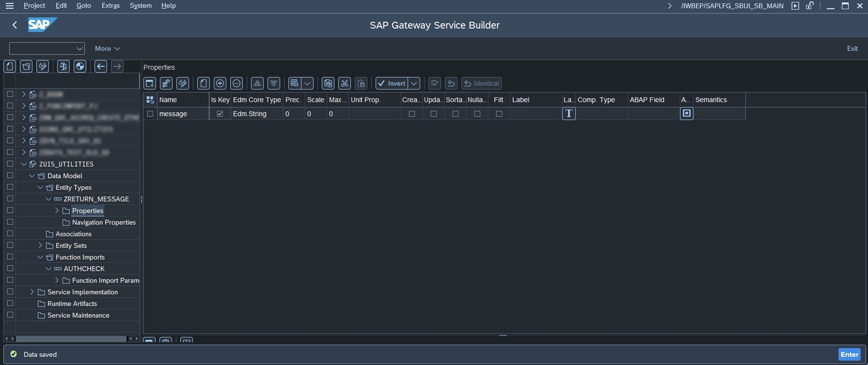Click the Open Project icon in tree toolbar
Image resolution: width=868 pixels, height=365 pixels.
[26, 66]
